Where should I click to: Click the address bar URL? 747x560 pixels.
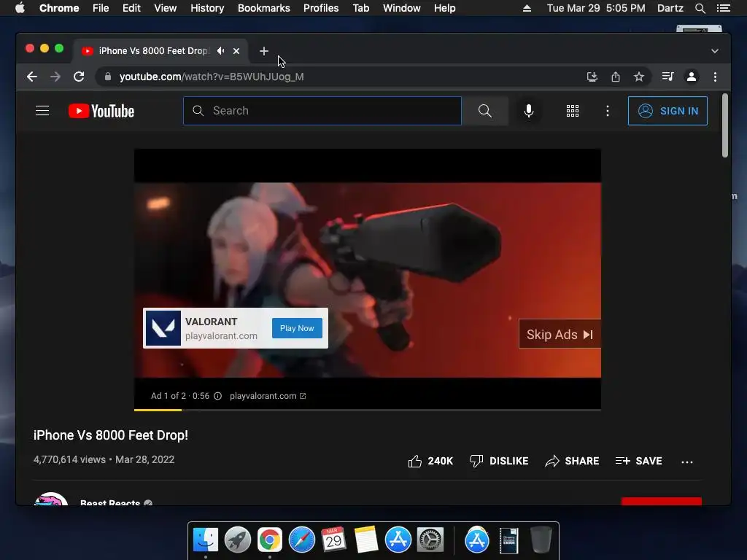[212, 77]
